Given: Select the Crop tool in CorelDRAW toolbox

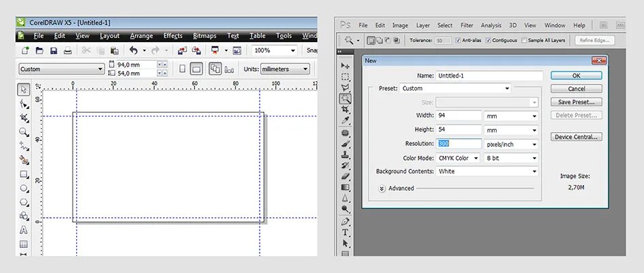Looking at the screenshot, I should (24, 118).
